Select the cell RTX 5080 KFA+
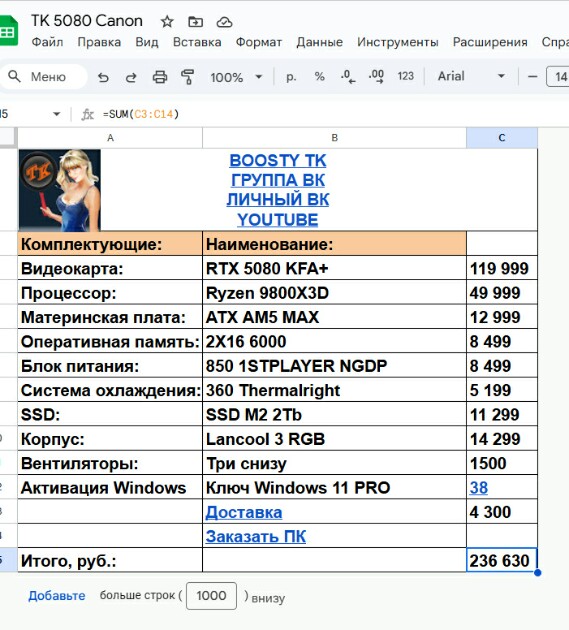The width and height of the screenshot is (569, 630). [334, 268]
